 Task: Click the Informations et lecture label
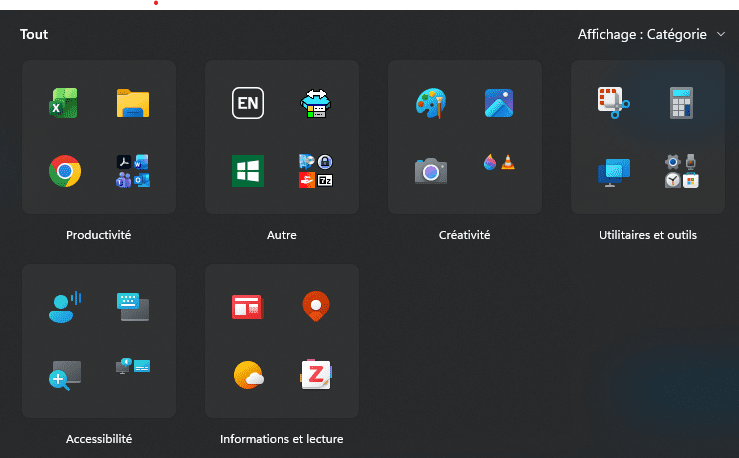click(282, 439)
